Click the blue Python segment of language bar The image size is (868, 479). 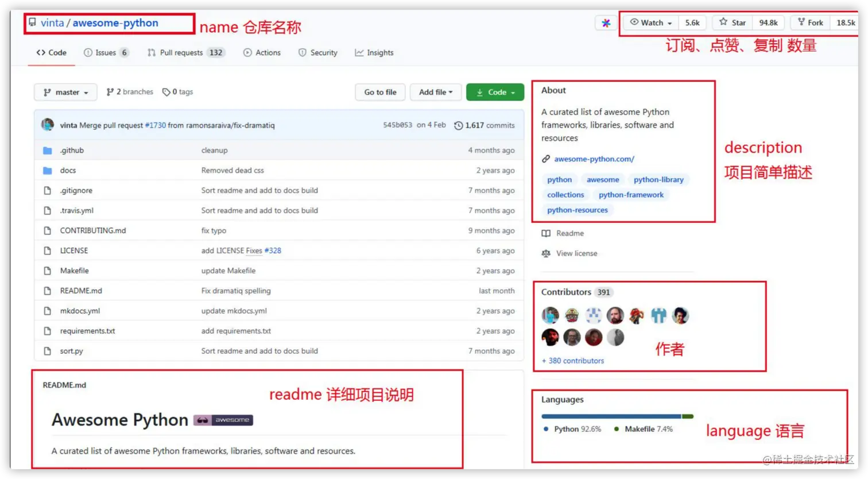coord(611,416)
